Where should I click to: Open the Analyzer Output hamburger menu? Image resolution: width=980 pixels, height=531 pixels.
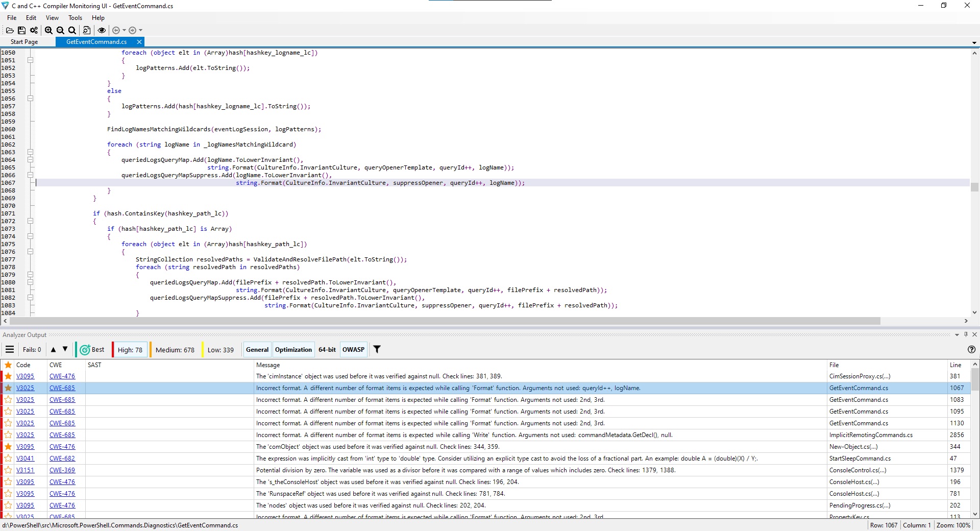click(10, 350)
